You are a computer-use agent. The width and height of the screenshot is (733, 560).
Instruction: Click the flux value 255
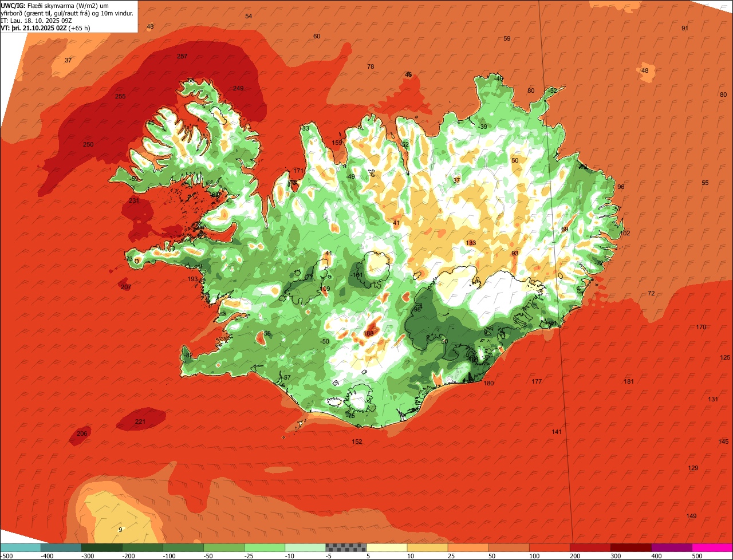120,96
